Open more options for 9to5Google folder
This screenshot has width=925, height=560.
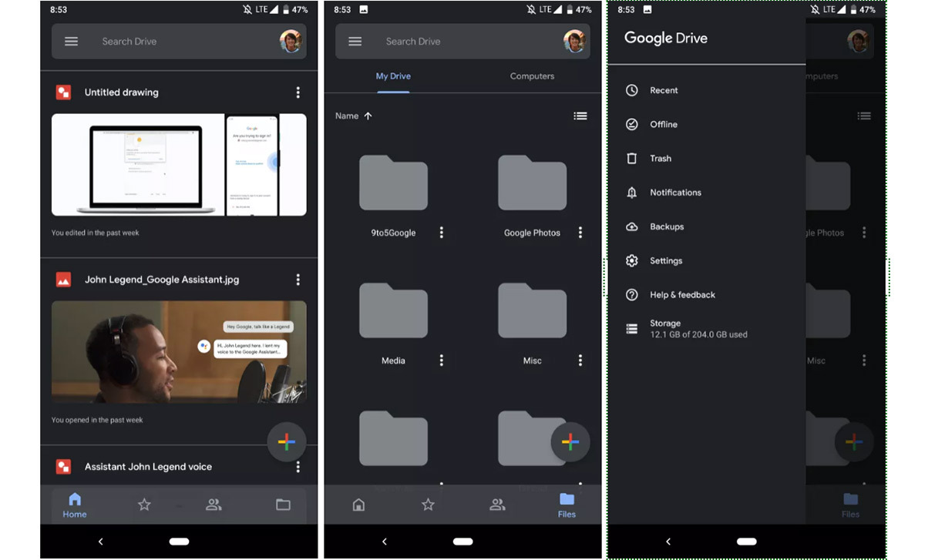pyautogui.click(x=442, y=233)
